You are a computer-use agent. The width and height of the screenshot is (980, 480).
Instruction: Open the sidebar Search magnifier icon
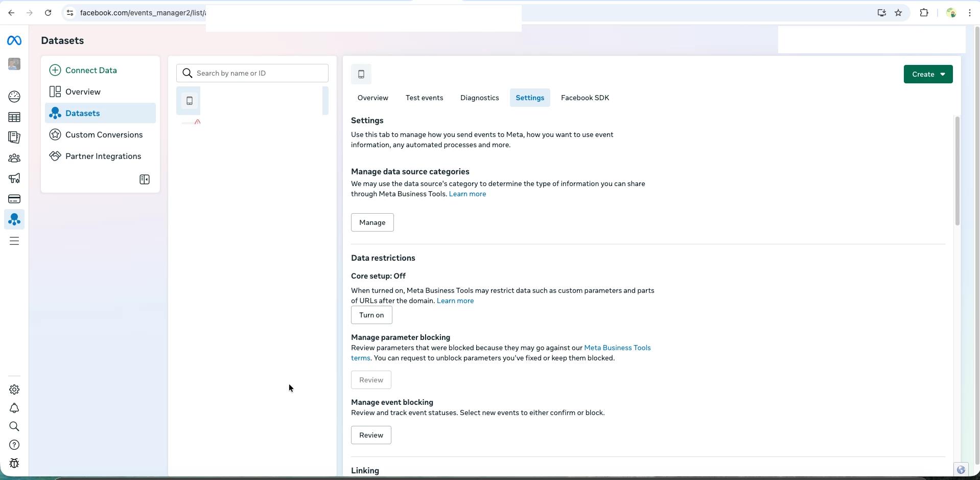click(x=14, y=426)
